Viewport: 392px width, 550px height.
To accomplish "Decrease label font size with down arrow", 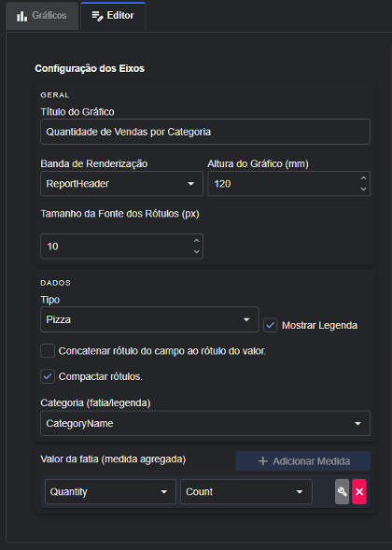I will click(196, 251).
